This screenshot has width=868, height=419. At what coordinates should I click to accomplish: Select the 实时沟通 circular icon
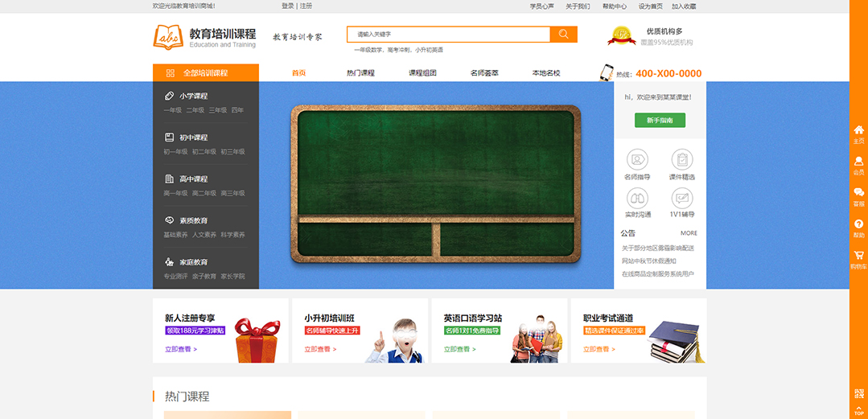pyautogui.click(x=637, y=198)
